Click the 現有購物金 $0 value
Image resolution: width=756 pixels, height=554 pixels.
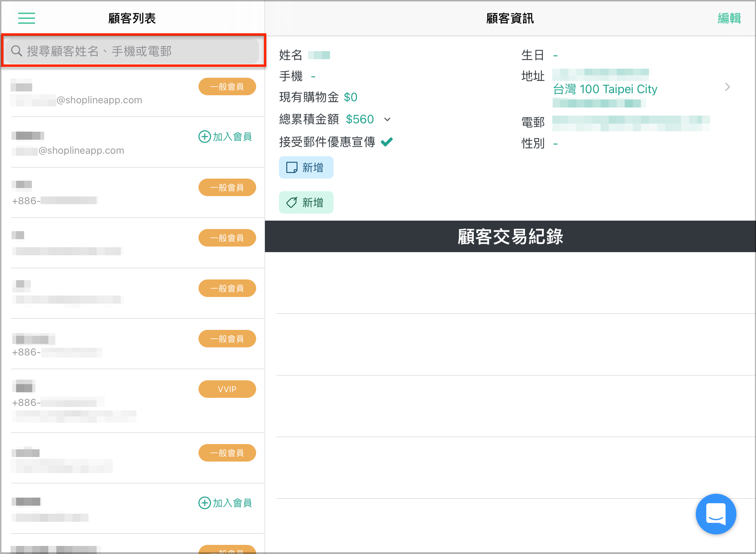[350, 97]
